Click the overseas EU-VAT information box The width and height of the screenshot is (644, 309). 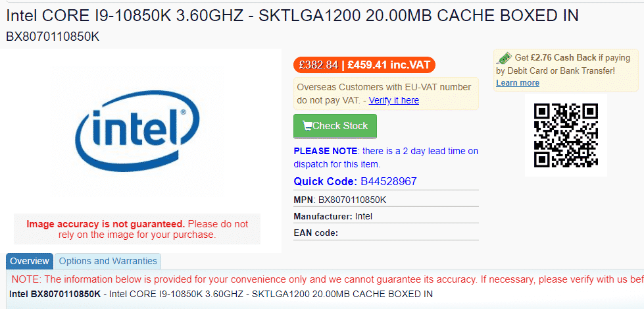(x=386, y=94)
